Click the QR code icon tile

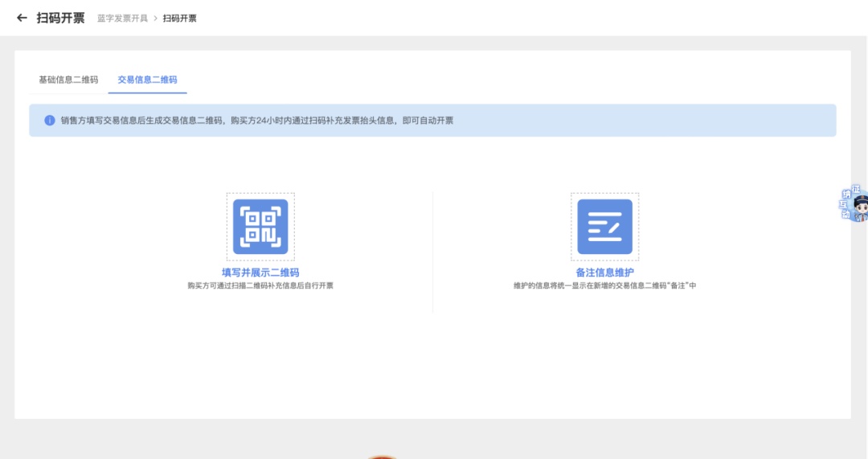pos(260,227)
